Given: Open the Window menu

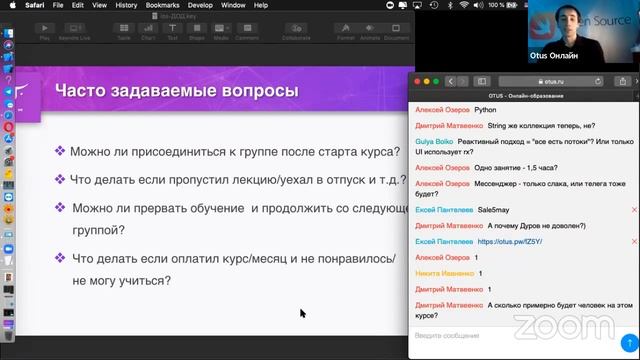Looking at the screenshot, I should point(233,5).
